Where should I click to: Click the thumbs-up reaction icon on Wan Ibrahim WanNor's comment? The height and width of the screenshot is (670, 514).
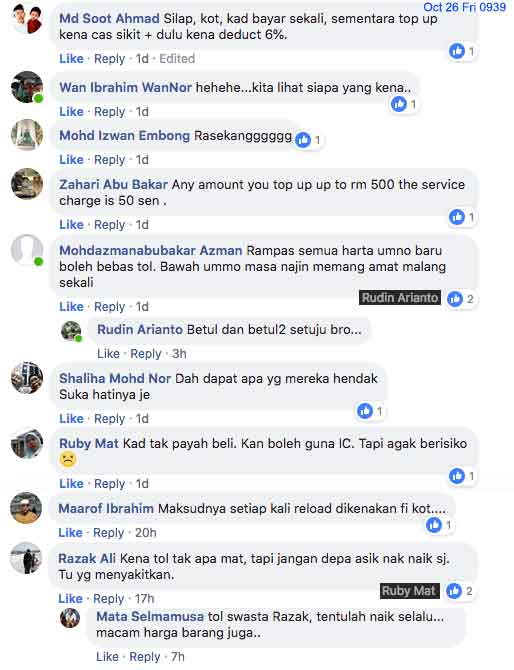399,104
